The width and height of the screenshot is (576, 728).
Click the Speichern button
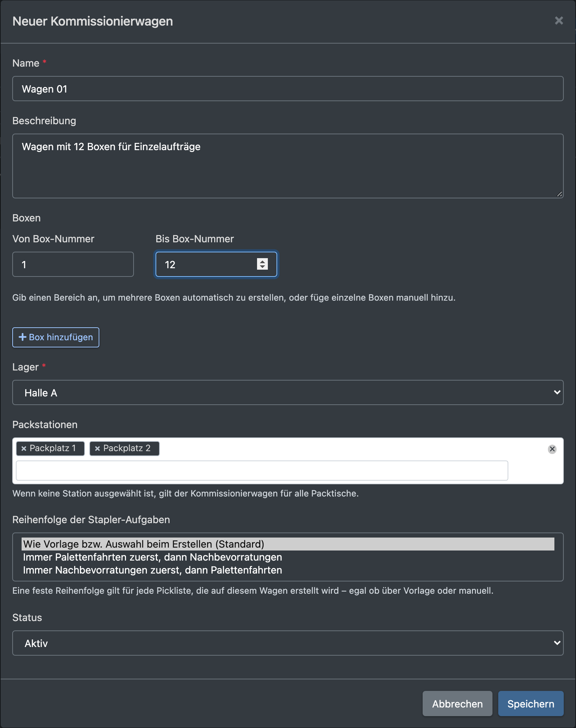531,704
